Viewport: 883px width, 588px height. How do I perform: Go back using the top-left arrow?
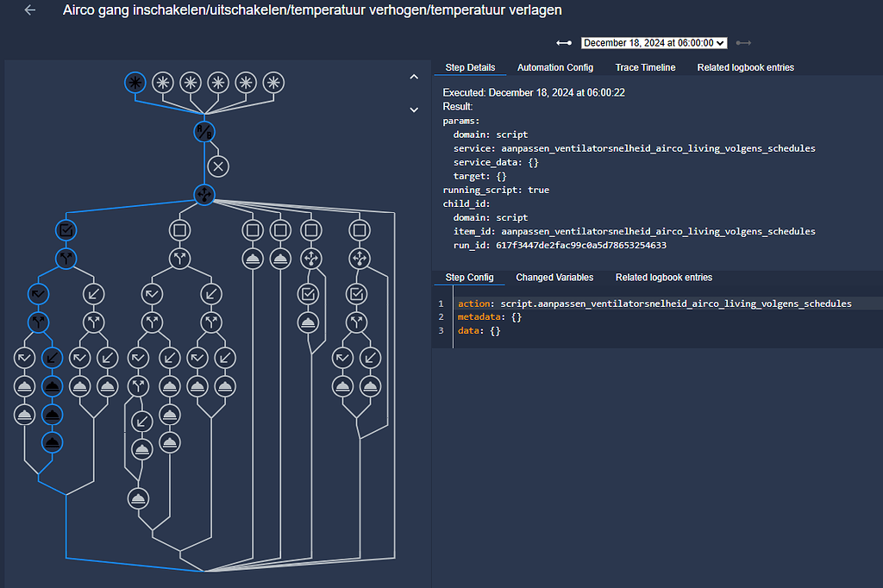pos(30,10)
